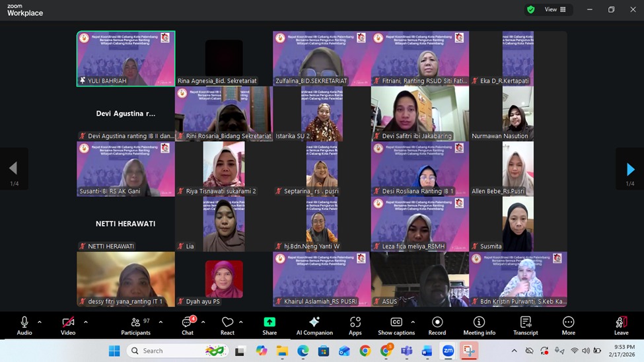644x362 pixels.
Task: Select Rina Agnesia_Bid. Sekretariat video tile
Action: [x=224, y=58]
